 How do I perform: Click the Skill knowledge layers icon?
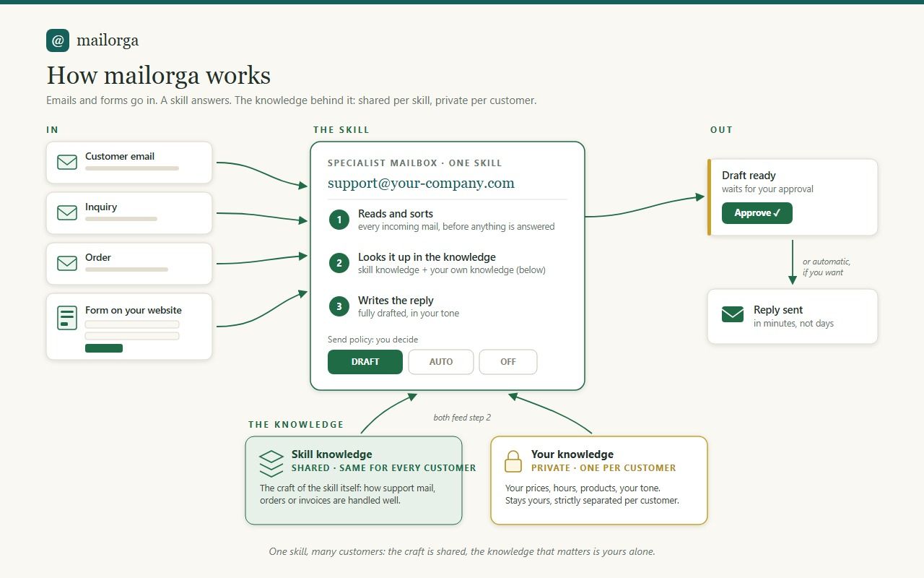point(271,464)
